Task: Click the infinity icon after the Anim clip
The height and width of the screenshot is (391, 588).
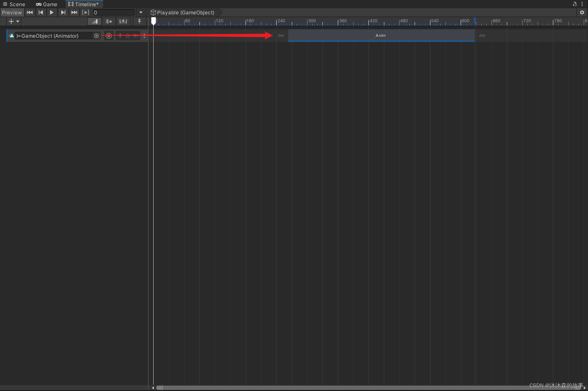Action: (482, 36)
